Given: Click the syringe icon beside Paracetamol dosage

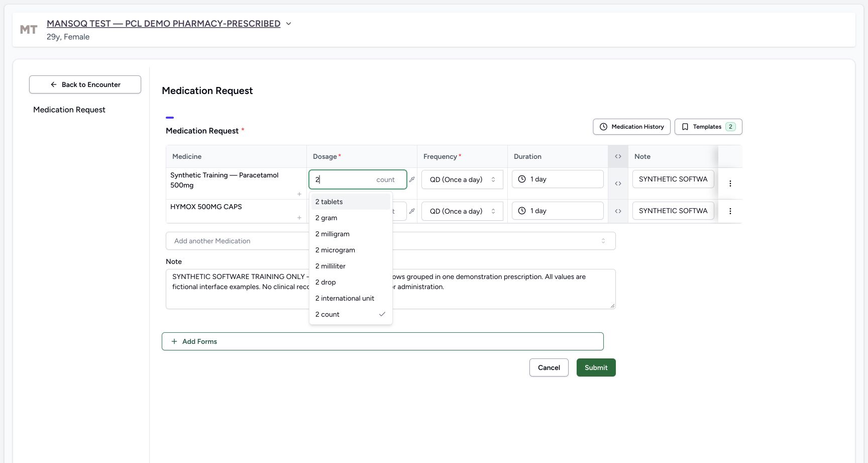Looking at the screenshot, I should tap(412, 179).
